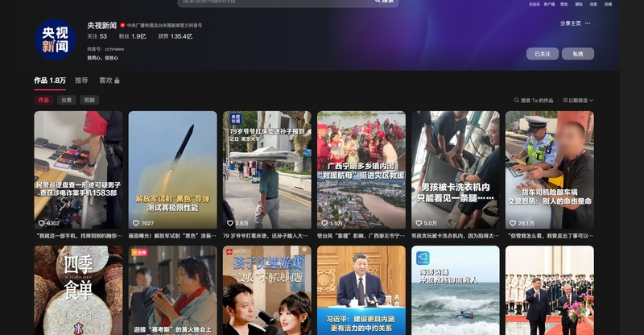Click the heart icon on 6302 likes video
Viewport: 644px width, 335px height.
pyautogui.click(x=41, y=223)
